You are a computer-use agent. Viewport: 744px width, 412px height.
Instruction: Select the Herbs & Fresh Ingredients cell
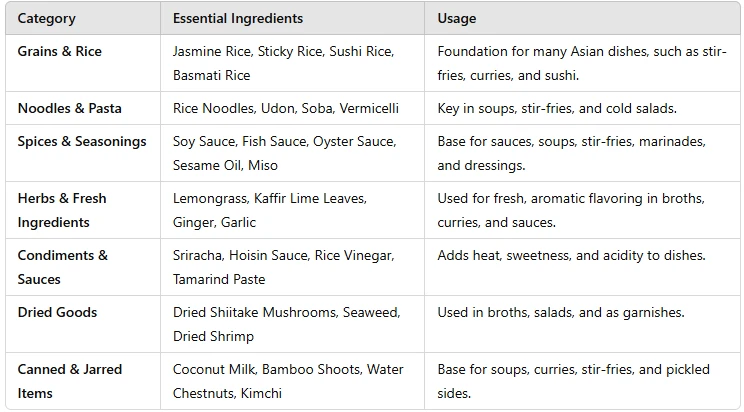[83, 210]
